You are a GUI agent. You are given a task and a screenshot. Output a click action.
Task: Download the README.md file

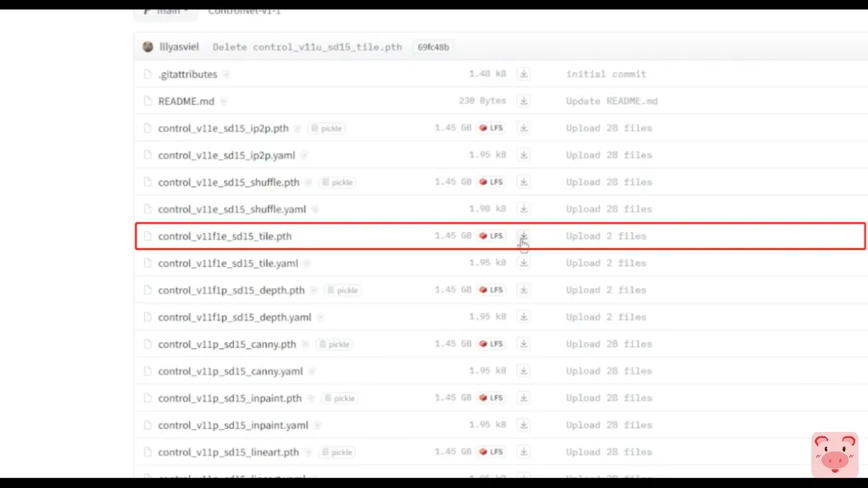click(523, 101)
